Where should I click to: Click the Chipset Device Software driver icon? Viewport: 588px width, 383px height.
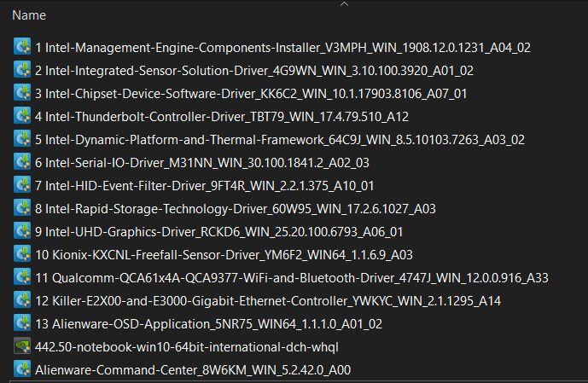point(22,93)
